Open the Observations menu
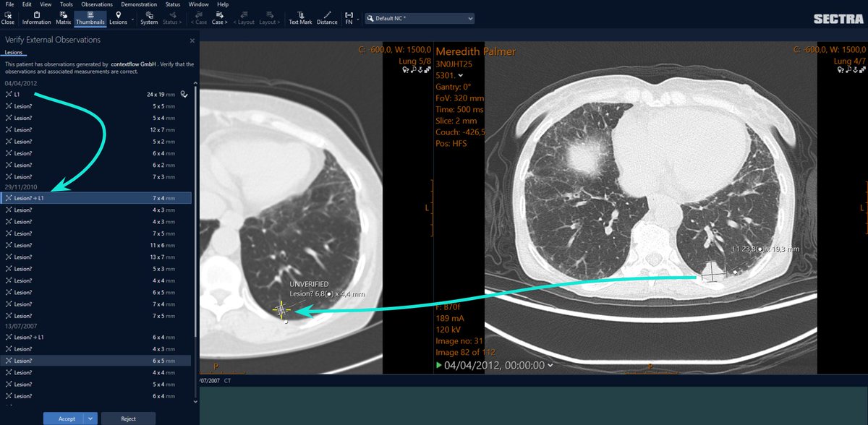Viewport: 868px width, 425px height. 97,4
